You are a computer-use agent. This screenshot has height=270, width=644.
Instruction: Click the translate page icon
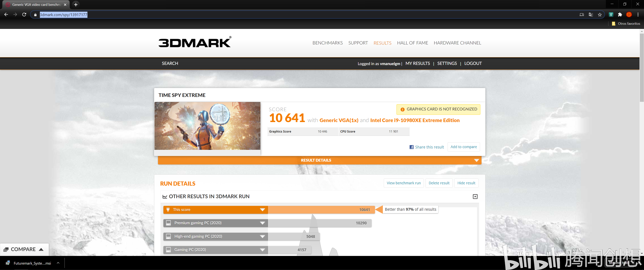pos(591,14)
